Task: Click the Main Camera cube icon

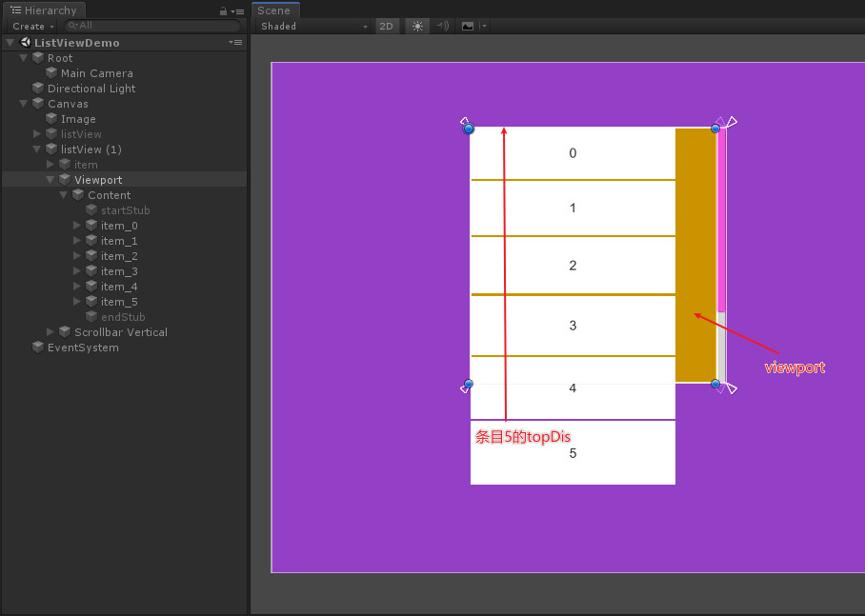Action: pos(51,73)
